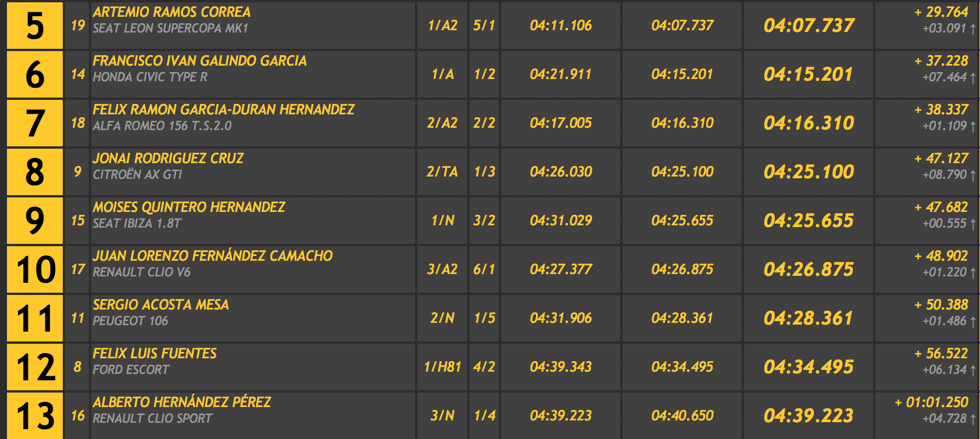Click Sergio Acosta Mesa's first run time 04:31.906
980x439 pixels.
click(560, 318)
